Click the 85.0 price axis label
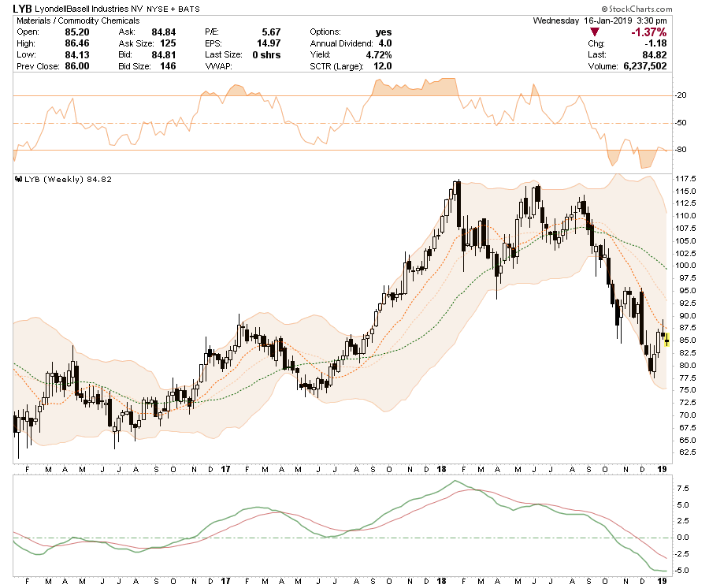709x588 pixels. [687, 341]
